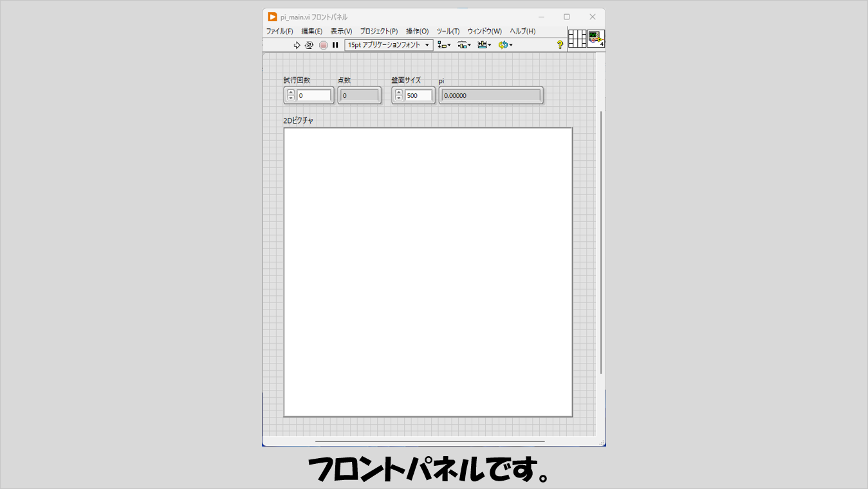Click the 盤面サイズ stepper arrows

click(x=399, y=95)
